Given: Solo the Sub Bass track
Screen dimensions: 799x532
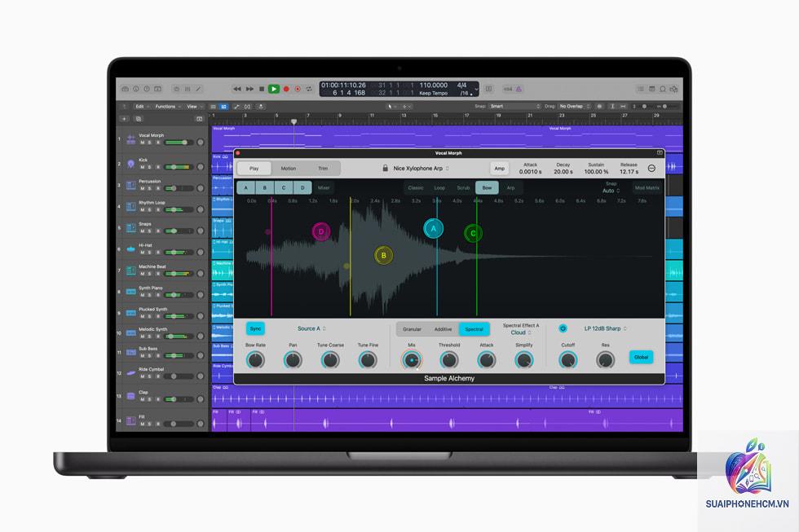Looking at the screenshot, I should point(150,356).
